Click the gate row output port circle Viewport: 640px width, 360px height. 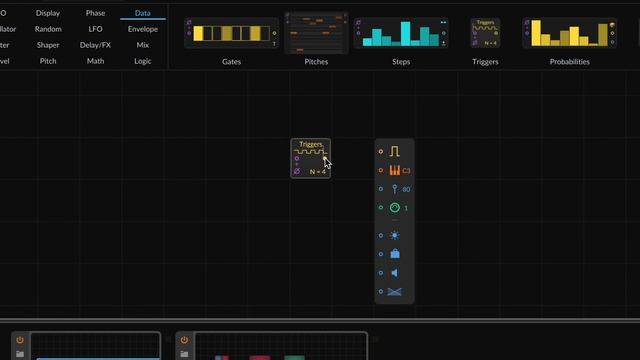tap(381, 151)
